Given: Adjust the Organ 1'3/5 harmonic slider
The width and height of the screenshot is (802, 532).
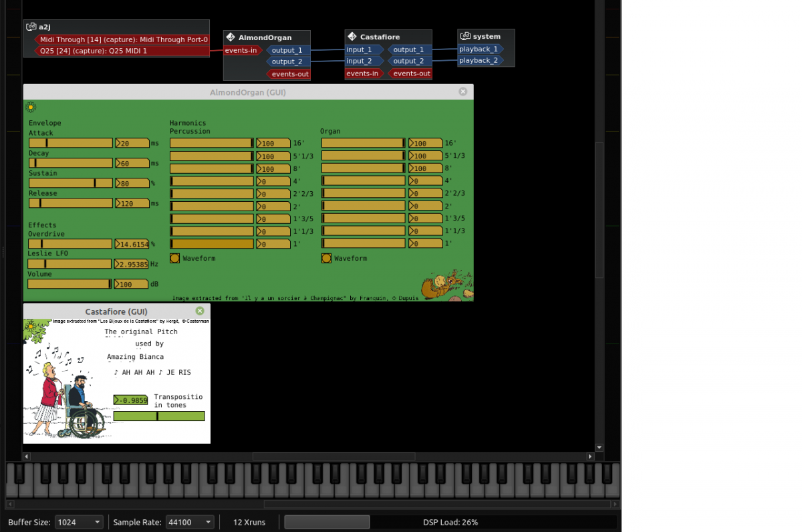Looking at the screenshot, I should (364, 219).
